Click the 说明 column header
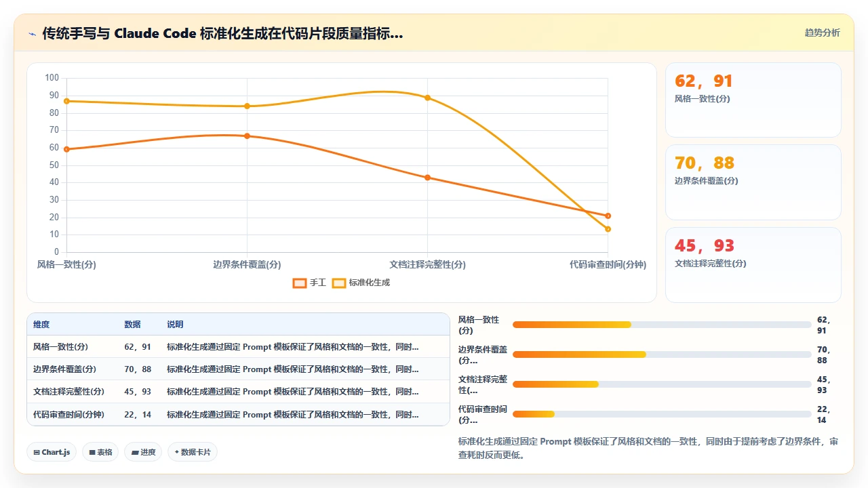The height and width of the screenshot is (488, 868). click(175, 325)
